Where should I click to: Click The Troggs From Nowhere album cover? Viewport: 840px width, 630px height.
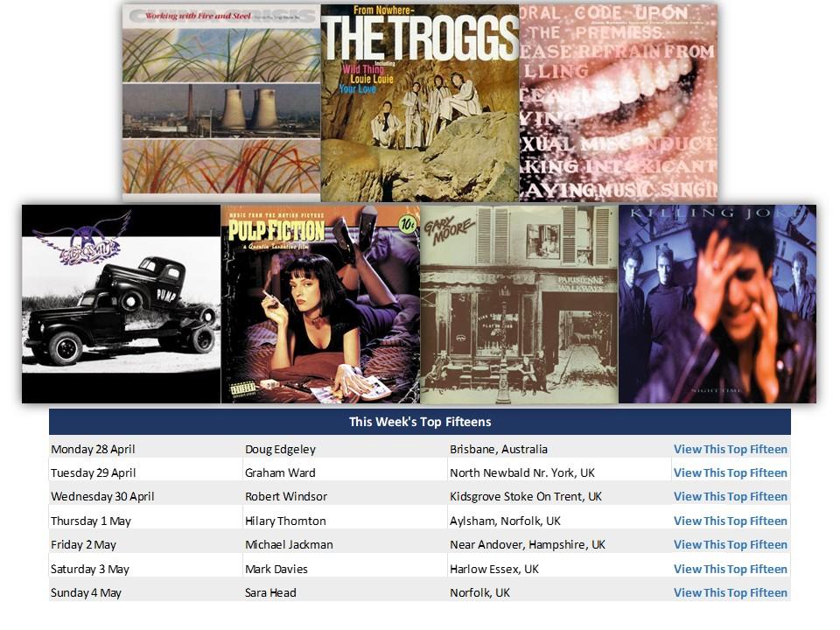pos(420,103)
